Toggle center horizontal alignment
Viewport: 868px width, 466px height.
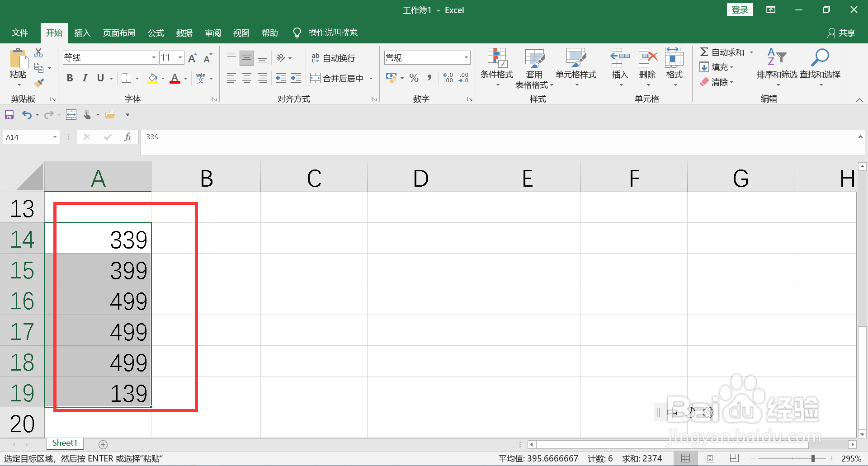pos(247,78)
